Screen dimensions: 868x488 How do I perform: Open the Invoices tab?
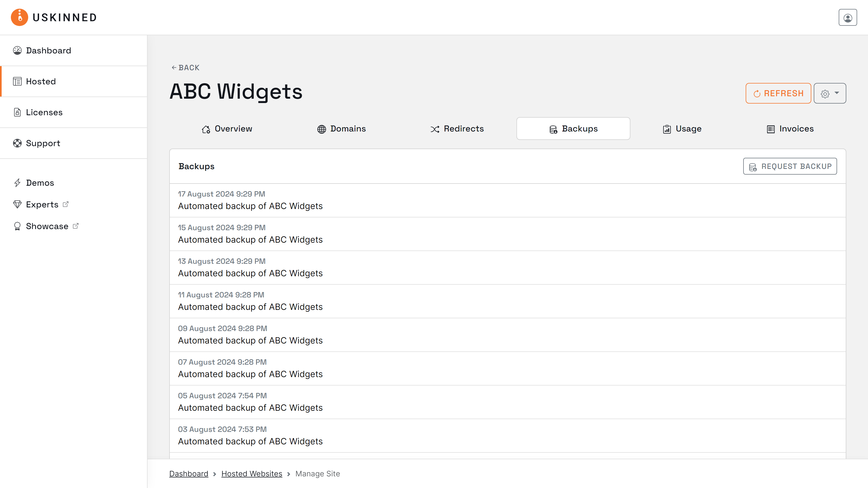tap(790, 129)
